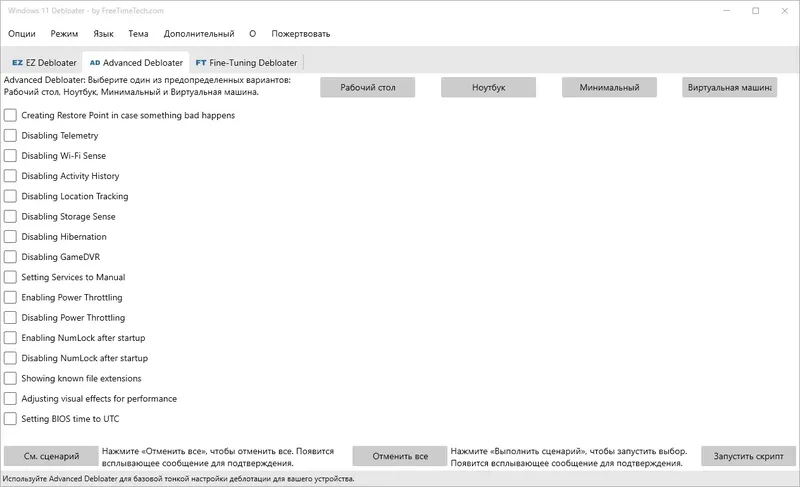Enable Creating Restore Point checkbox

pyautogui.click(x=10, y=115)
